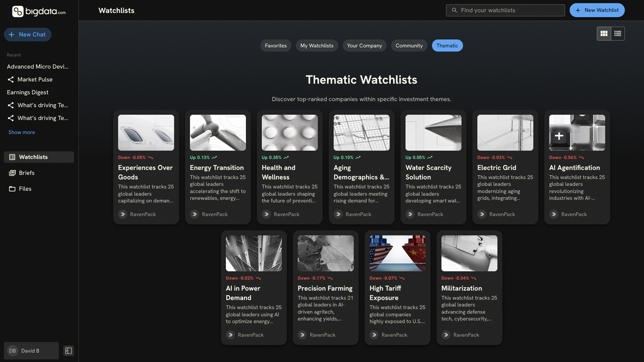Click the search magnifier icon
The width and height of the screenshot is (644, 362).
point(454,10)
